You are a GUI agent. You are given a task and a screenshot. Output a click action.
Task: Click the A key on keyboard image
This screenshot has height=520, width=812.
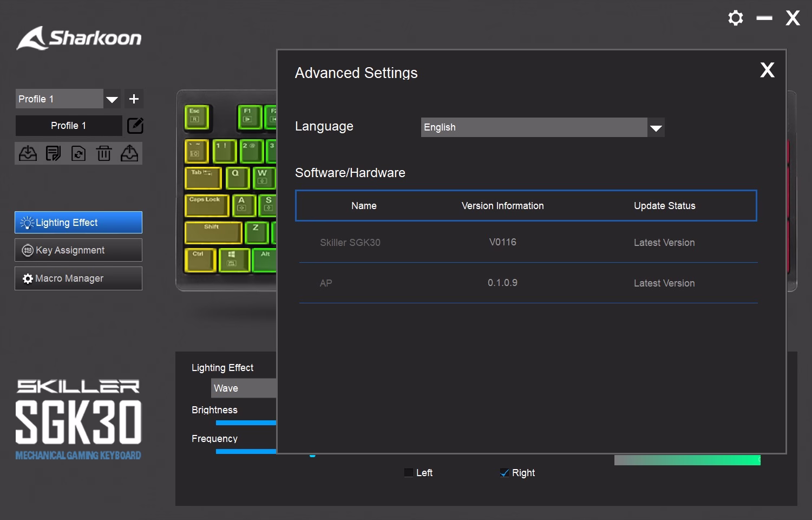(x=243, y=205)
